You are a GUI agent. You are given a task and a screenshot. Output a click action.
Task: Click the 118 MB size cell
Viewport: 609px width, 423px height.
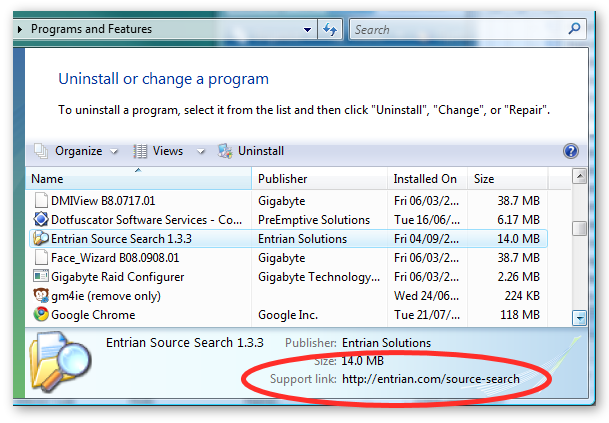[x=520, y=315]
